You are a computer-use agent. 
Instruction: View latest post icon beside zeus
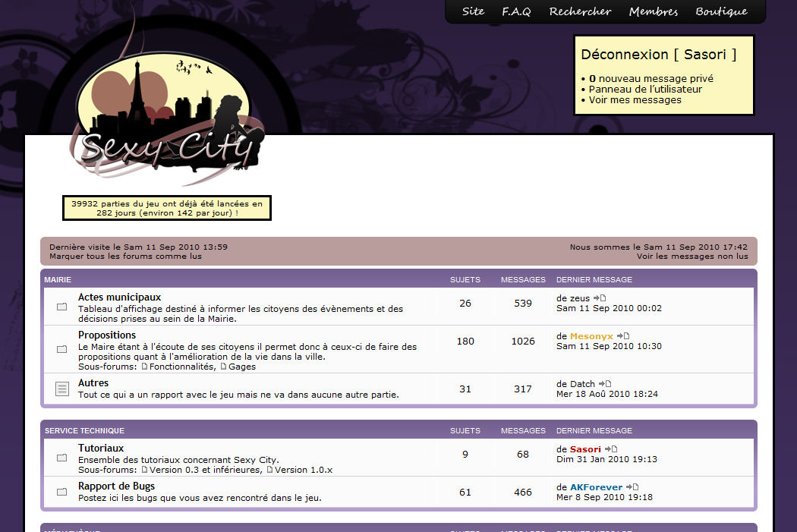pos(600,298)
